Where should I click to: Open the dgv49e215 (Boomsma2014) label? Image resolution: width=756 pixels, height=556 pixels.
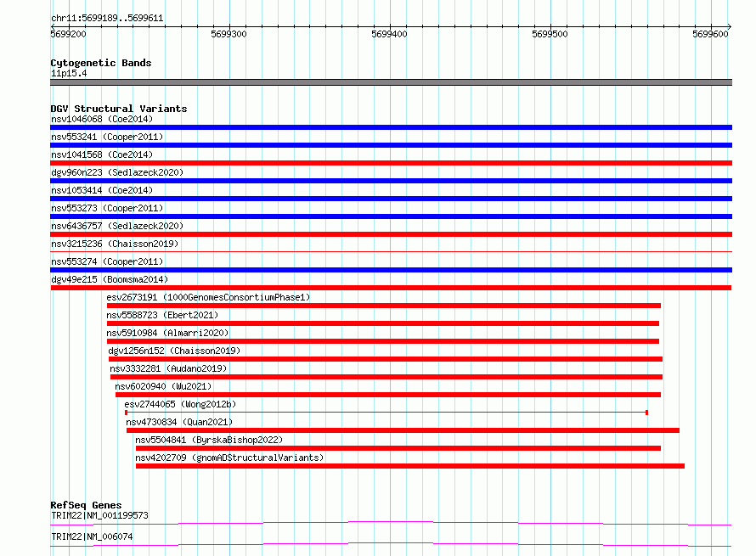(110, 279)
